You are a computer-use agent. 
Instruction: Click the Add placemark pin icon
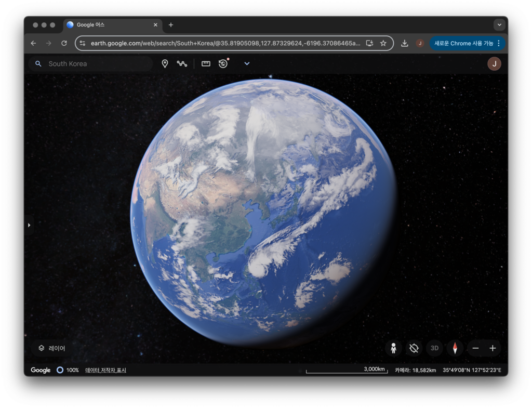click(x=165, y=63)
